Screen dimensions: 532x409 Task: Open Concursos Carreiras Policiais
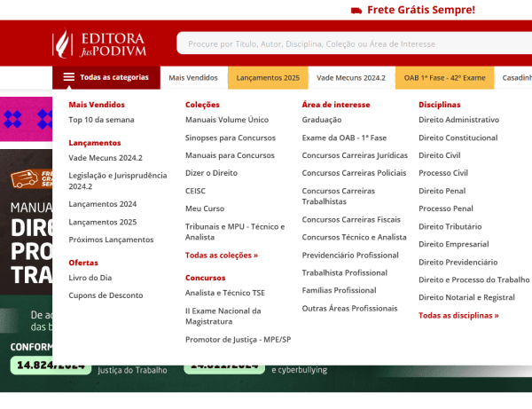point(354,173)
